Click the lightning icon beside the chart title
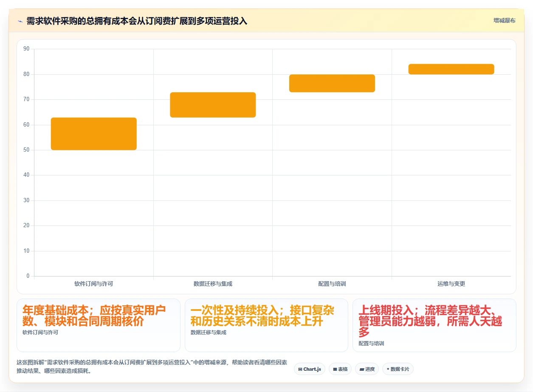 pos(20,21)
